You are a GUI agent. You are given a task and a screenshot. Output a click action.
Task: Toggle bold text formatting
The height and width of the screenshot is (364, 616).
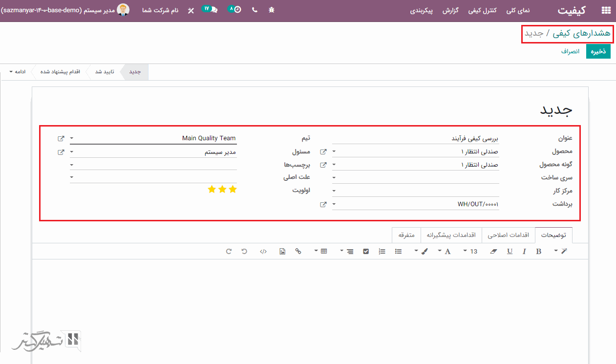point(538,251)
